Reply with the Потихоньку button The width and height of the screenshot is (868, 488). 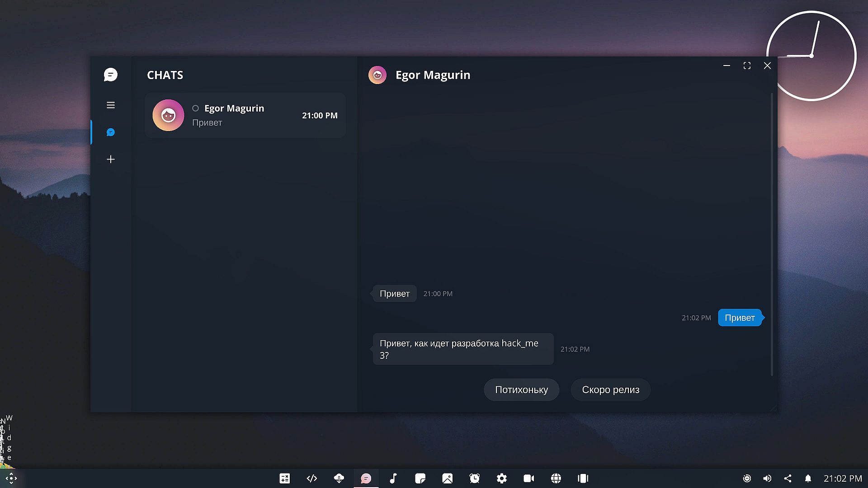click(521, 390)
